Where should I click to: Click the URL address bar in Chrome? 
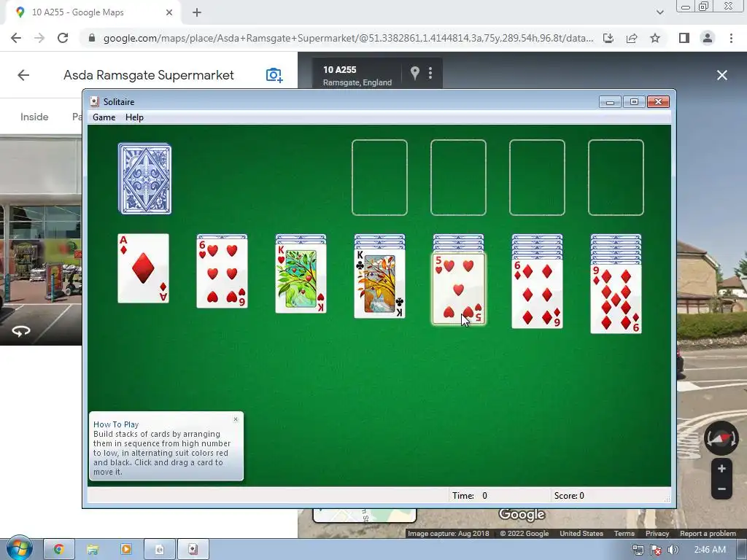tap(348, 38)
